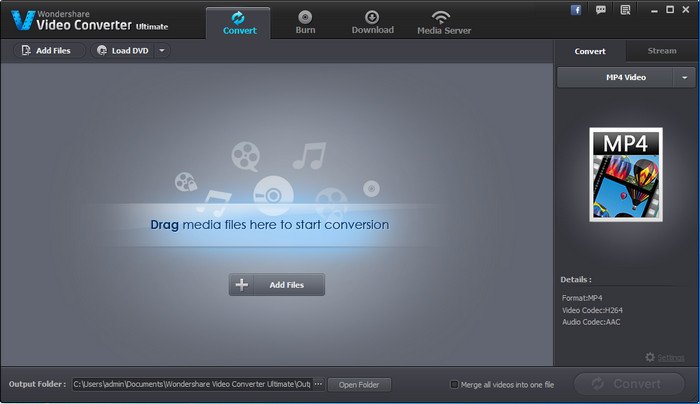Image resolution: width=700 pixels, height=404 pixels.
Task: Click 'Video Codec:H264' detail text
Action: (592, 310)
